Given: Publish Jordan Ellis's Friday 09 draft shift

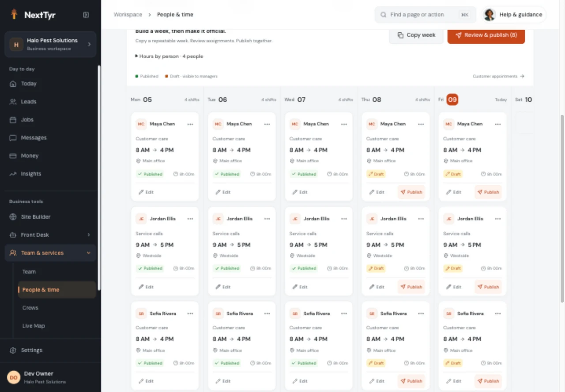Looking at the screenshot, I should point(488,287).
